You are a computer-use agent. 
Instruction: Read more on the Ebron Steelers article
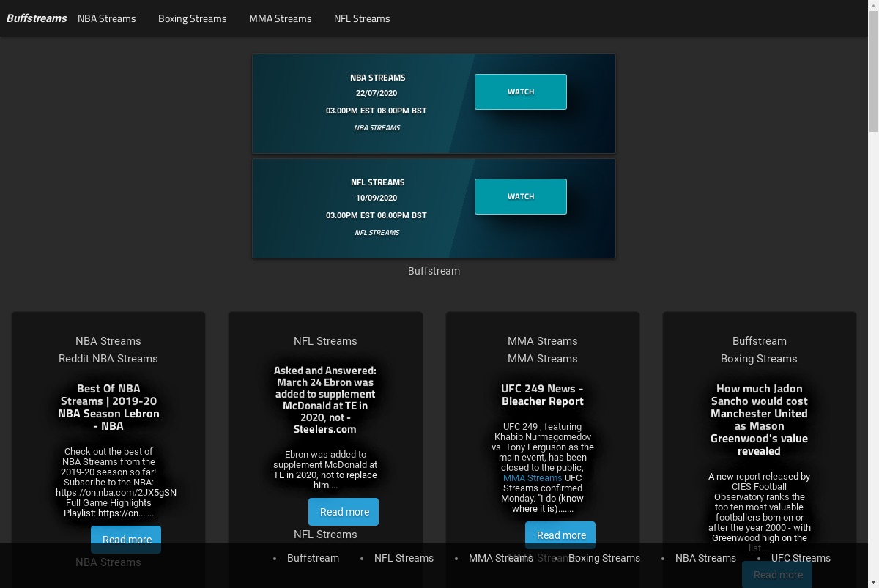click(x=344, y=512)
